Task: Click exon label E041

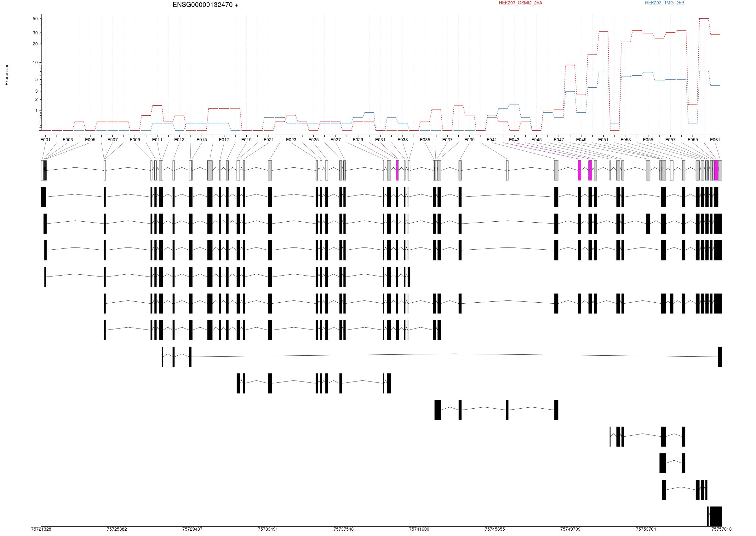Action: [x=492, y=140]
